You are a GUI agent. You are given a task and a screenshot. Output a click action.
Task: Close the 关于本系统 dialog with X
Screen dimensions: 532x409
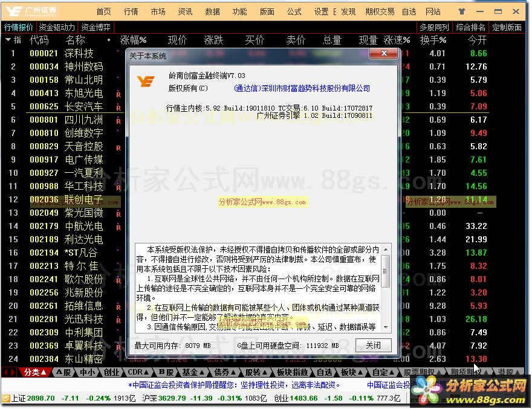tap(384, 53)
